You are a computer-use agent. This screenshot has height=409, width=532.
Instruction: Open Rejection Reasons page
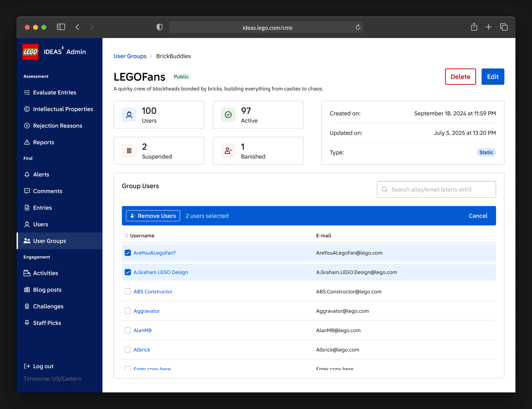pyautogui.click(x=59, y=126)
